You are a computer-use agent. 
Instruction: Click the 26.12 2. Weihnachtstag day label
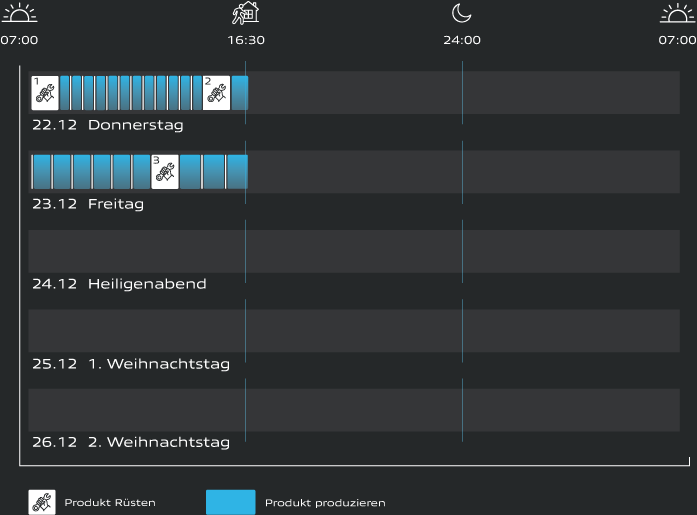click(x=130, y=442)
